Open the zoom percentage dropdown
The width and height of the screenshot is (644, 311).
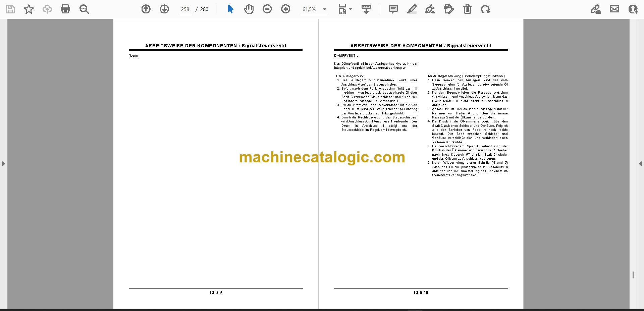tap(324, 9)
